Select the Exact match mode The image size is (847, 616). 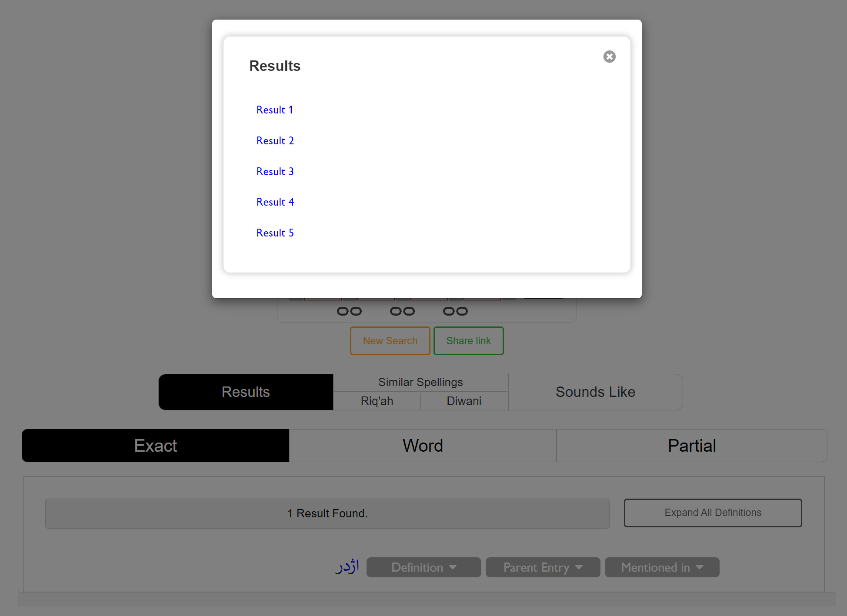(x=155, y=446)
